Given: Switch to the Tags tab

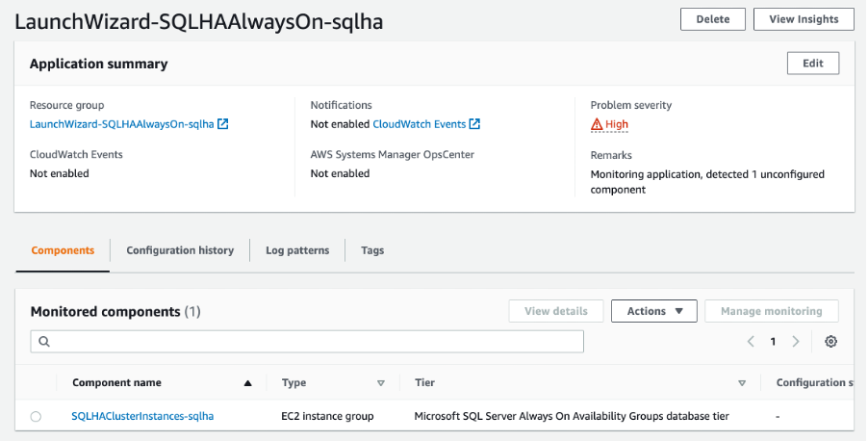Looking at the screenshot, I should pos(372,250).
